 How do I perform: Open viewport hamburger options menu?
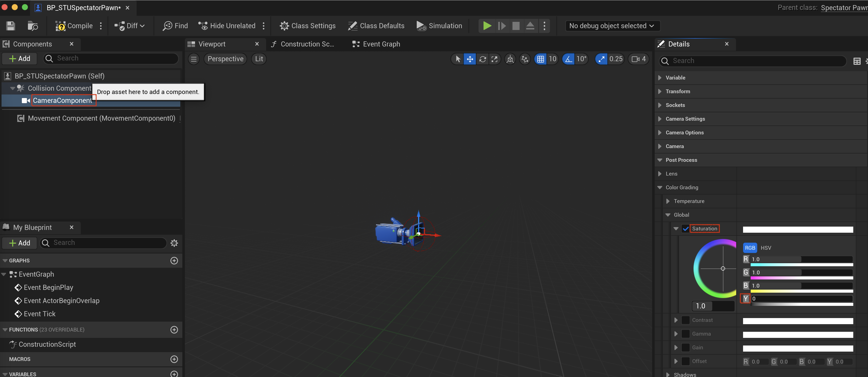[x=194, y=59]
